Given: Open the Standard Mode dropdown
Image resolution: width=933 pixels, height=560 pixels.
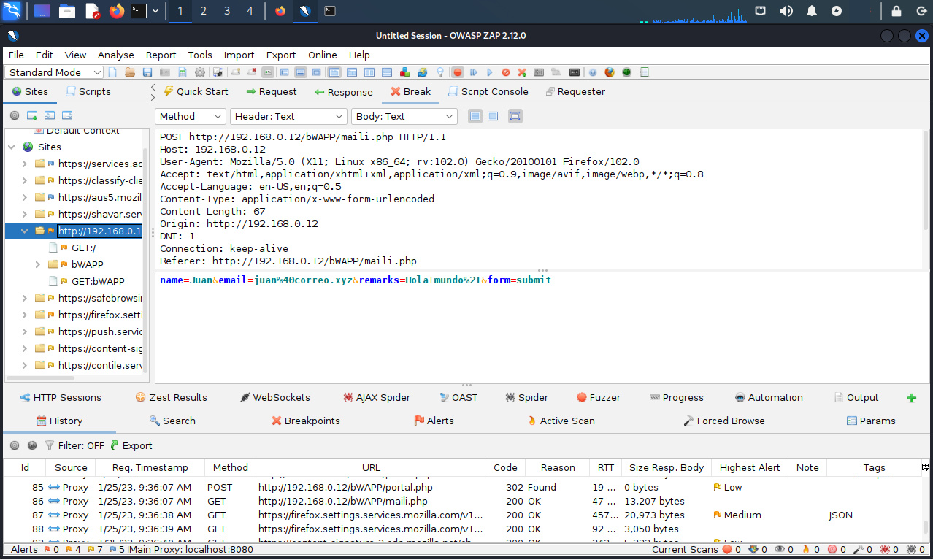Looking at the screenshot, I should 55,72.
